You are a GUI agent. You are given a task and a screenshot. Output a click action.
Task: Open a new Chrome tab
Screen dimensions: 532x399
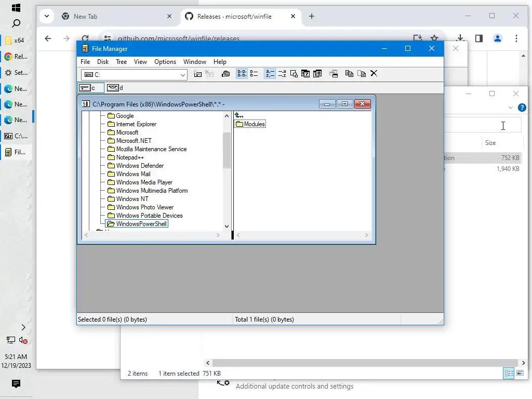312,16
